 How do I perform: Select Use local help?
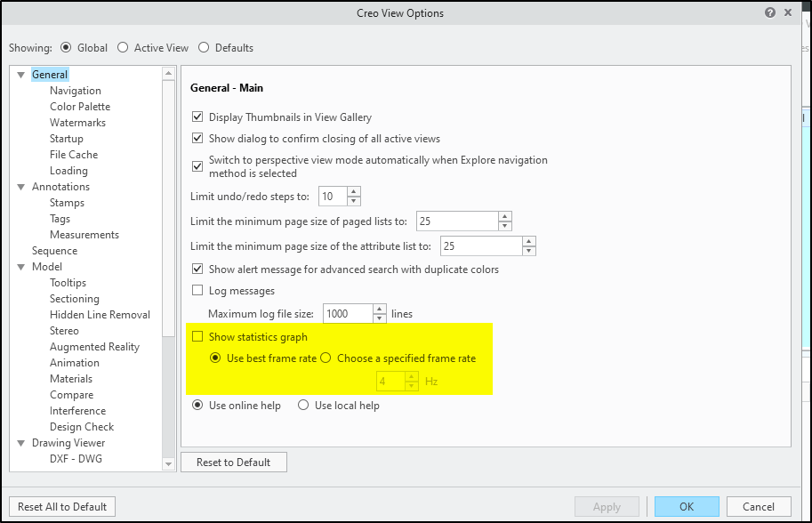(303, 405)
